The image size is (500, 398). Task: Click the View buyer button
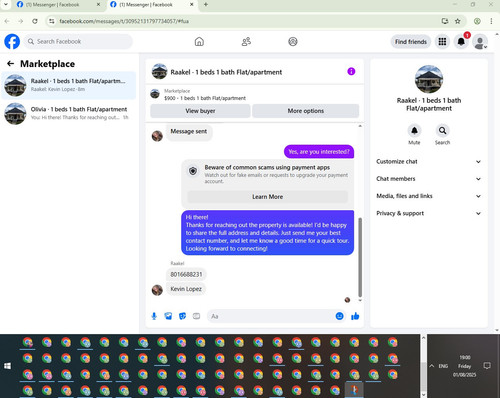[200, 111]
